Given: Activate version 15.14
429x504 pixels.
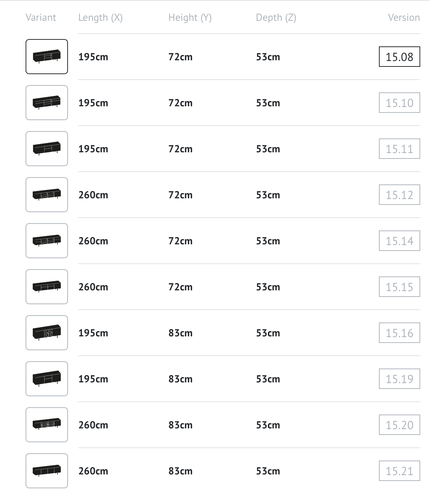Looking at the screenshot, I should (399, 241).
